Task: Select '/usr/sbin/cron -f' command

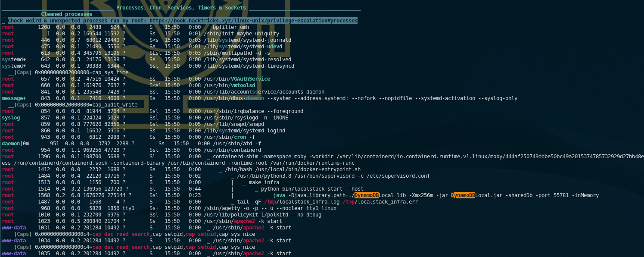Action: [230, 137]
